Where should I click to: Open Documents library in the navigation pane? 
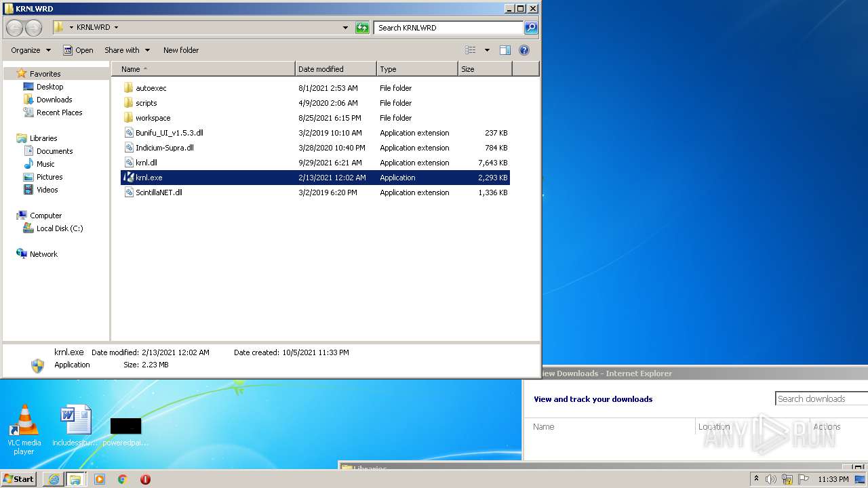(54, 151)
